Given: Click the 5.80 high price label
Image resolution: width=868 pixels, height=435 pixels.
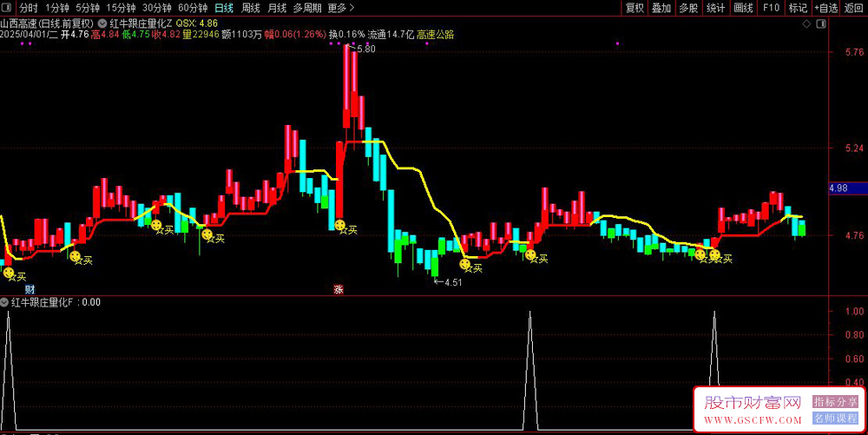Looking at the screenshot, I should click(366, 49).
